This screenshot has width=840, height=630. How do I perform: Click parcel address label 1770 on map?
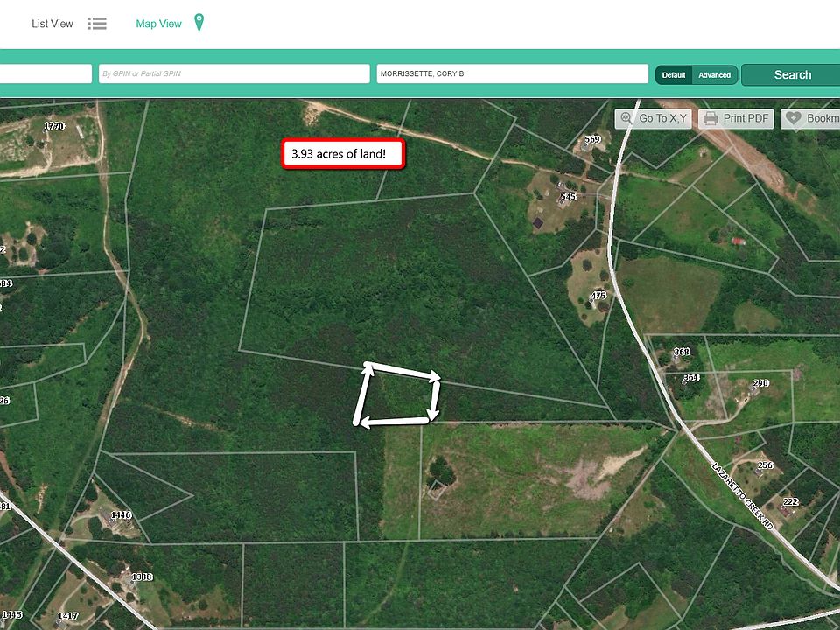pos(54,126)
